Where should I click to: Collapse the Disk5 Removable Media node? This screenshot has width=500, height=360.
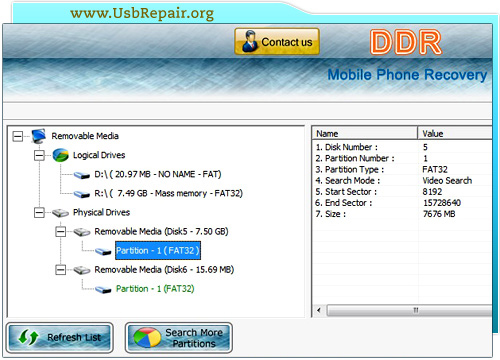(60, 232)
